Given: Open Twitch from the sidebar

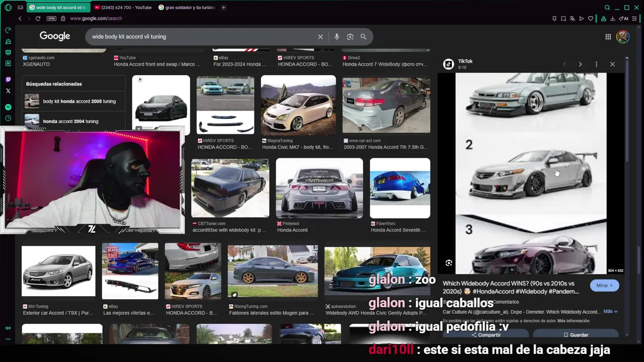Looking at the screenshot, I should 8,80.
